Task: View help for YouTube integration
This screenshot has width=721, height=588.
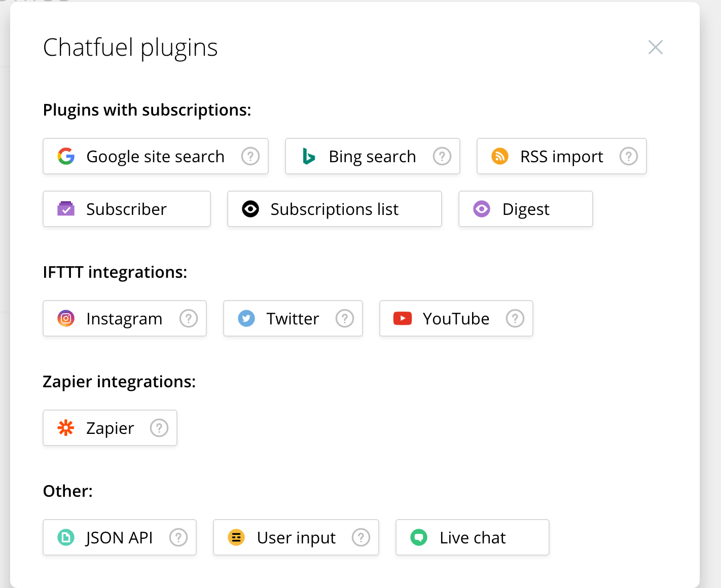Action: click(515, 318)
